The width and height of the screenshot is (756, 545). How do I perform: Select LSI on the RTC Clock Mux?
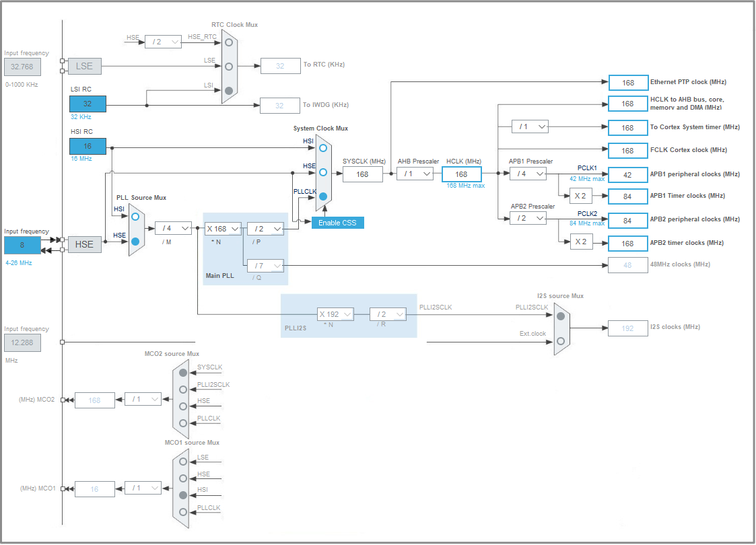pyautogui.click(x=228, y=89)
